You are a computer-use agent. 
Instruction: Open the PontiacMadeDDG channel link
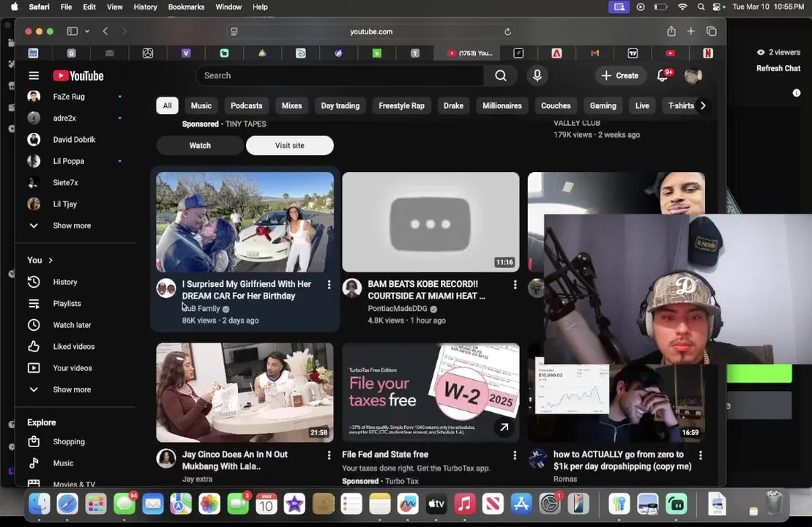[x=397, y=309]
